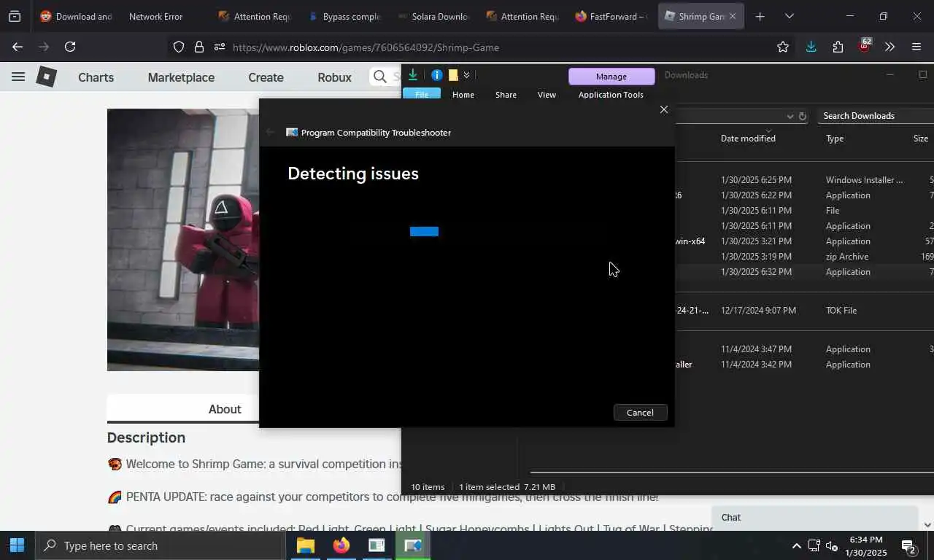Sort files by the Size column
Image resolution: width=934 pixels, height=560 pixels.
coord(921,139)
